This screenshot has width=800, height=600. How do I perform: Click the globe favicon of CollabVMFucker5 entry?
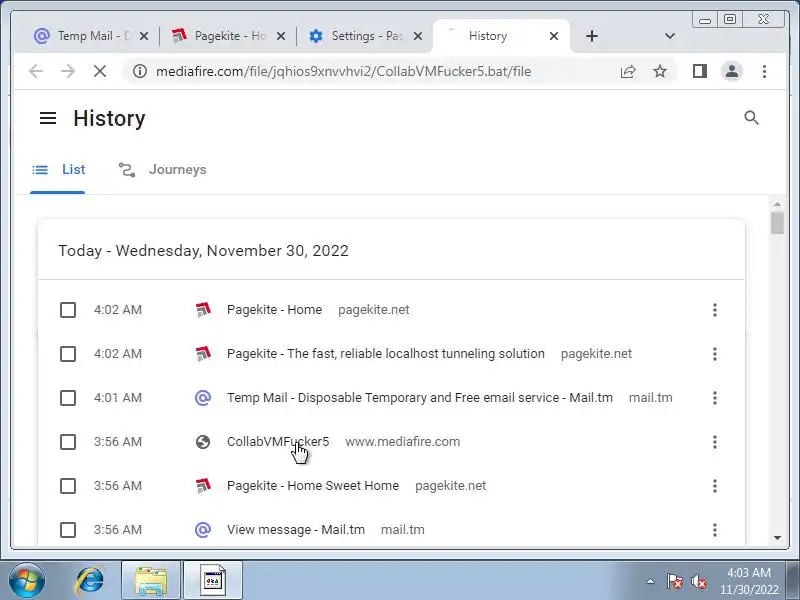coord(203,442)
